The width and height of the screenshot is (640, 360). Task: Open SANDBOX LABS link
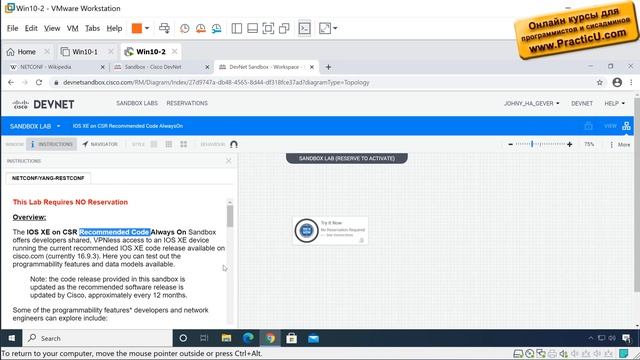tap(137, 103)
